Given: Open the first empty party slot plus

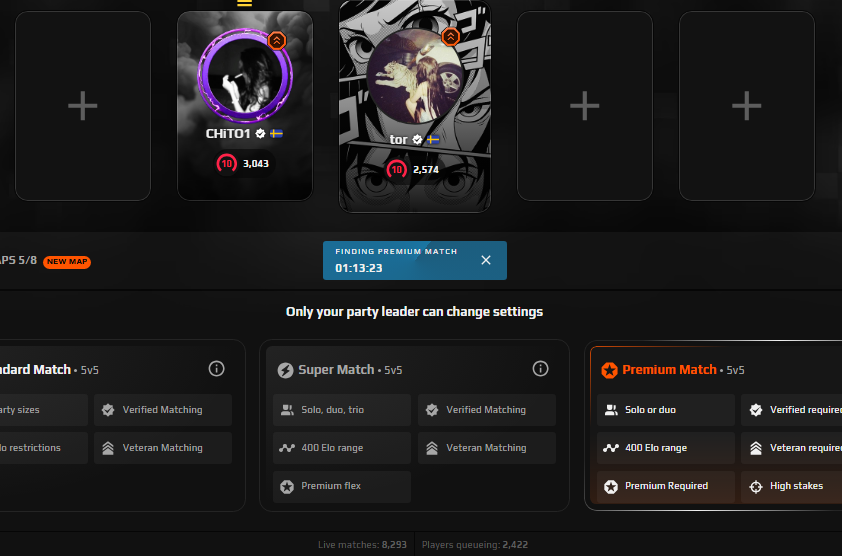Looking at the screenshot, I should (83, 106).
